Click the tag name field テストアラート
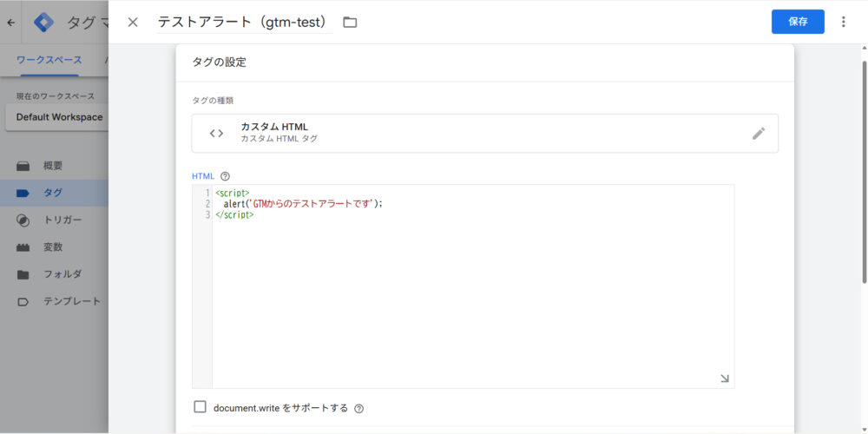Viewport: 868px width, 434px height. [244, 23]
